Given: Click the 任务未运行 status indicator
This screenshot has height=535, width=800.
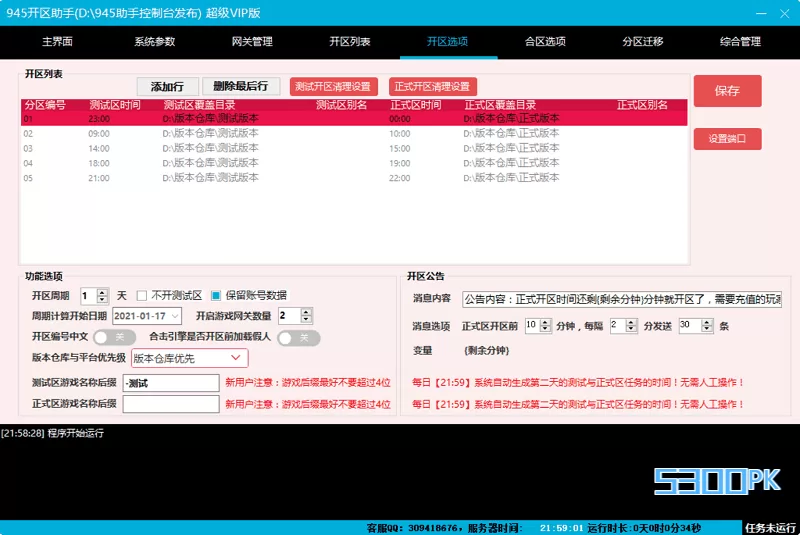Looking at the screenshot, I should (x=770, y=528).
